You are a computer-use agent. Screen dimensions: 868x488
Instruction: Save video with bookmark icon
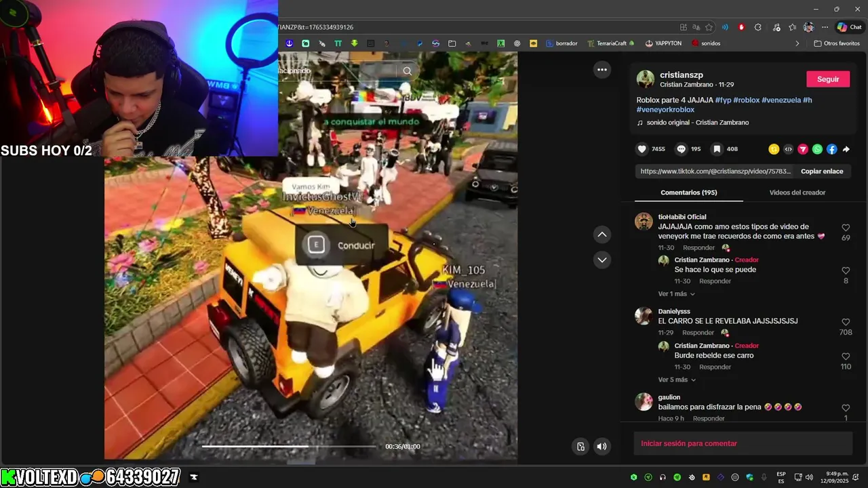coord(717,149)
